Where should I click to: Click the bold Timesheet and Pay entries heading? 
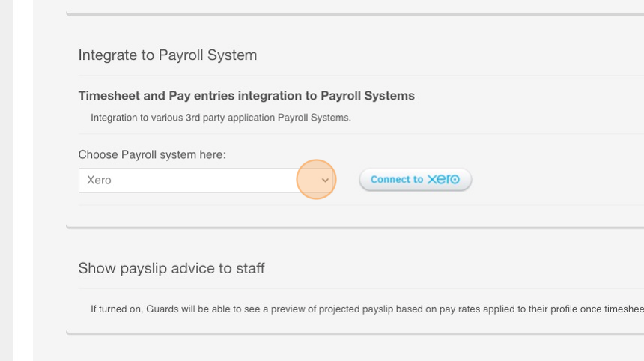[246, 96]
